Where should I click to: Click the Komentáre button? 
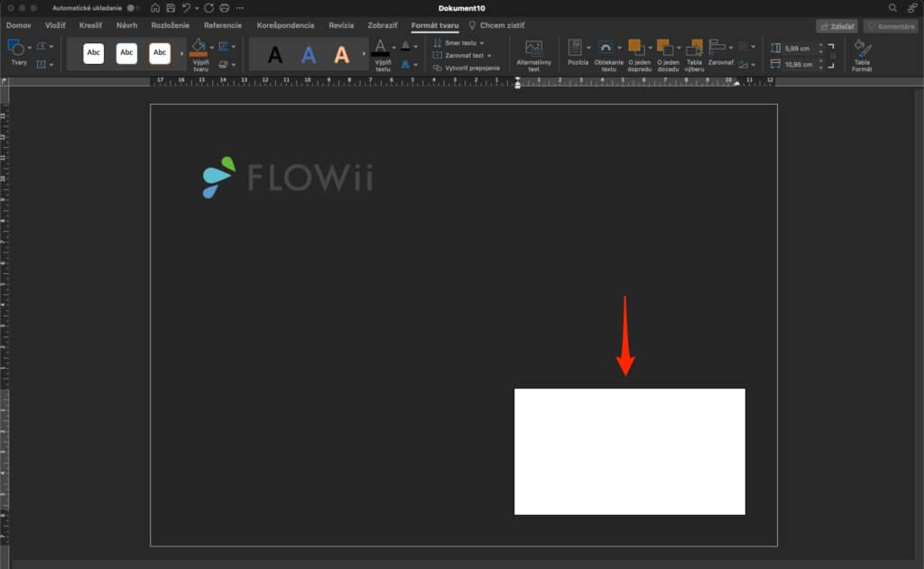click(891, 26)
